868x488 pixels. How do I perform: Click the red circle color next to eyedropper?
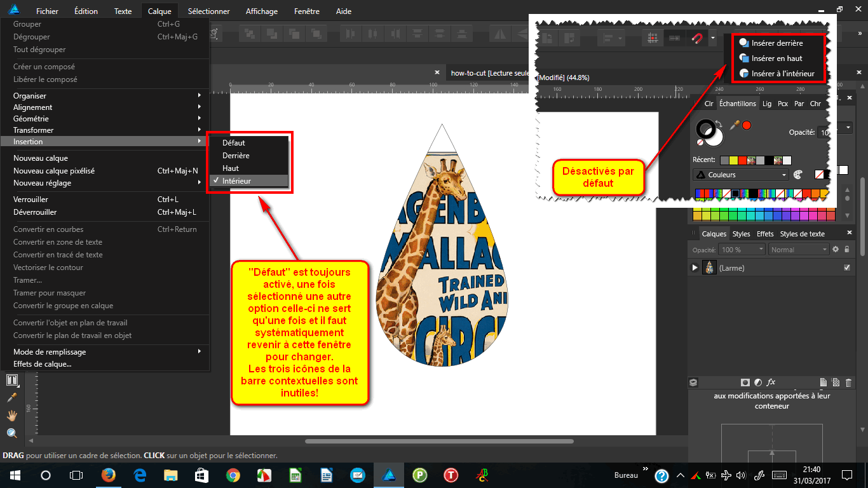(x=747, y=125)
